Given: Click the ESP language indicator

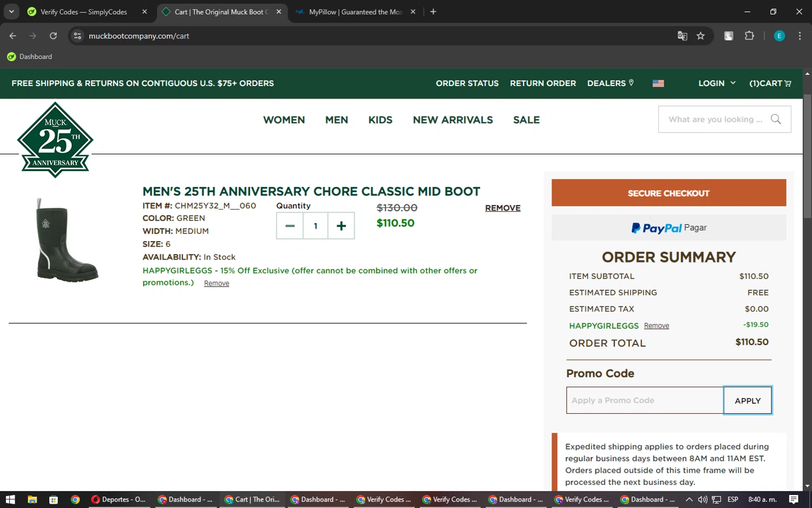Looking at the screenshot, I should pos(733,499).
